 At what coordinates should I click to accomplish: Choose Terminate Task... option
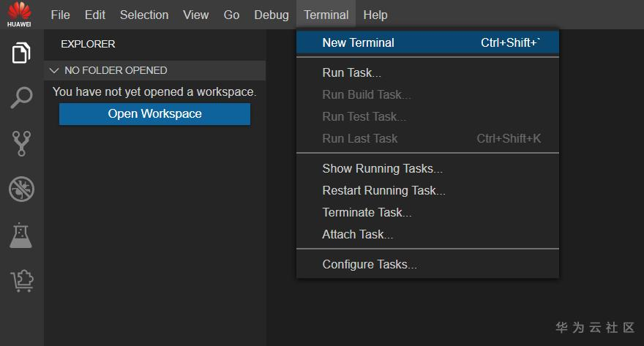[x=367, y=213]
